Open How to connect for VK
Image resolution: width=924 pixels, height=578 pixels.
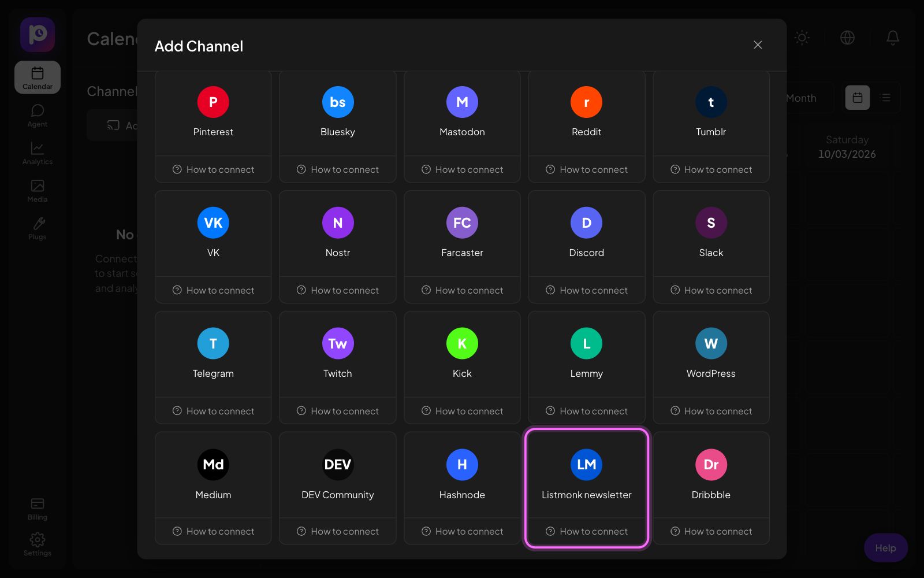213,290
